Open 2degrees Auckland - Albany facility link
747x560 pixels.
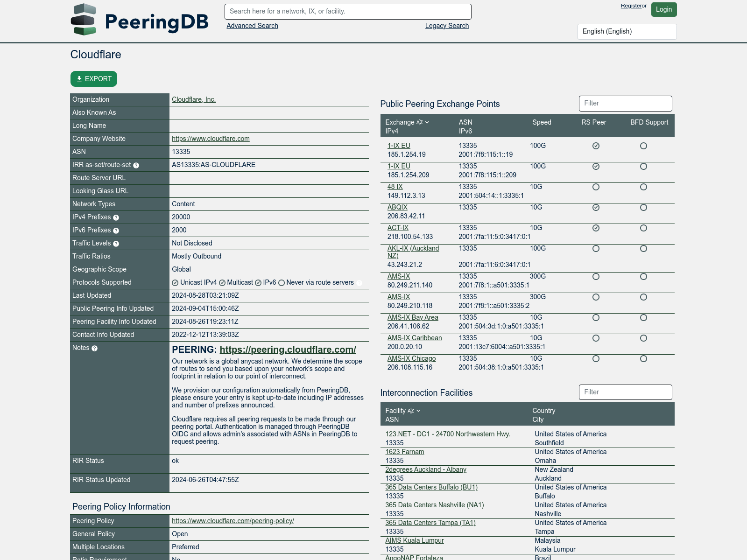pyautogui.click(x=426, y=469)
